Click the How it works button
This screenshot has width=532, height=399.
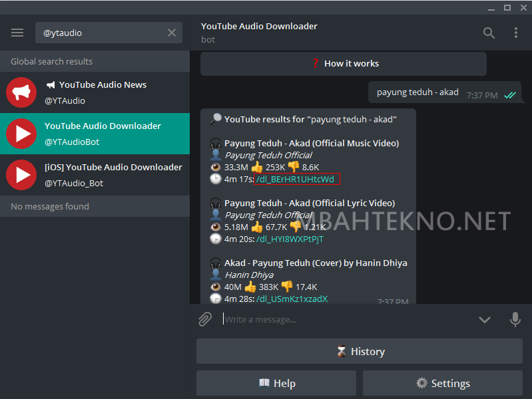pyautogui.click(x=344, y=64)
